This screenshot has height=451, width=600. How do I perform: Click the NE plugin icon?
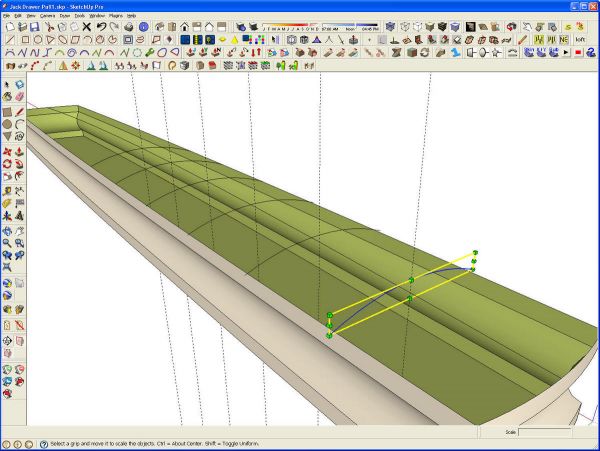[564, 39]
